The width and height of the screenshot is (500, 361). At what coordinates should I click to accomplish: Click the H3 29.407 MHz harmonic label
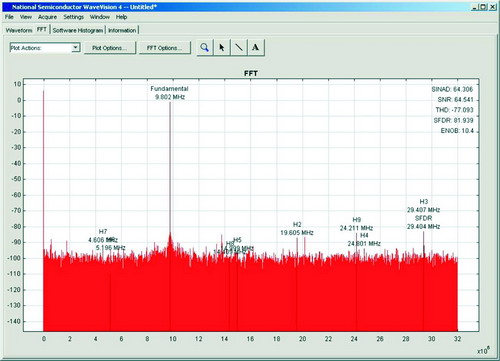tap(423, 206)
